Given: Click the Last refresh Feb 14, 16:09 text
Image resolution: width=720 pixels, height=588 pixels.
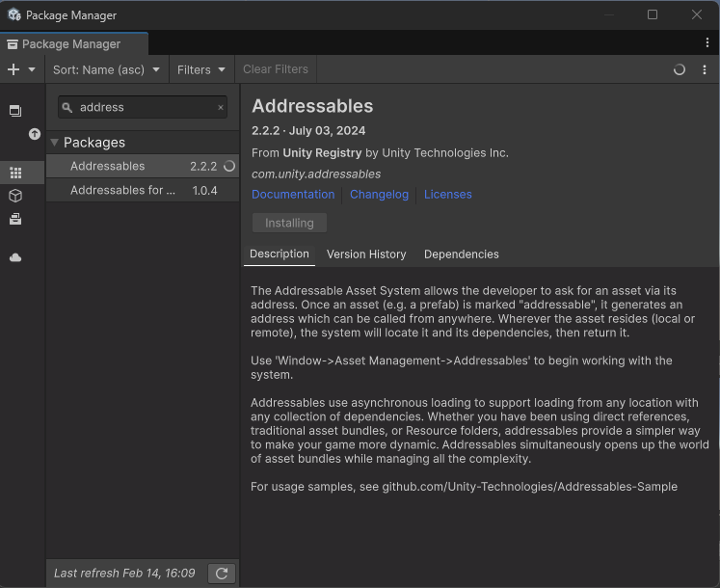Looking at the screenshot, I should 124,573.
